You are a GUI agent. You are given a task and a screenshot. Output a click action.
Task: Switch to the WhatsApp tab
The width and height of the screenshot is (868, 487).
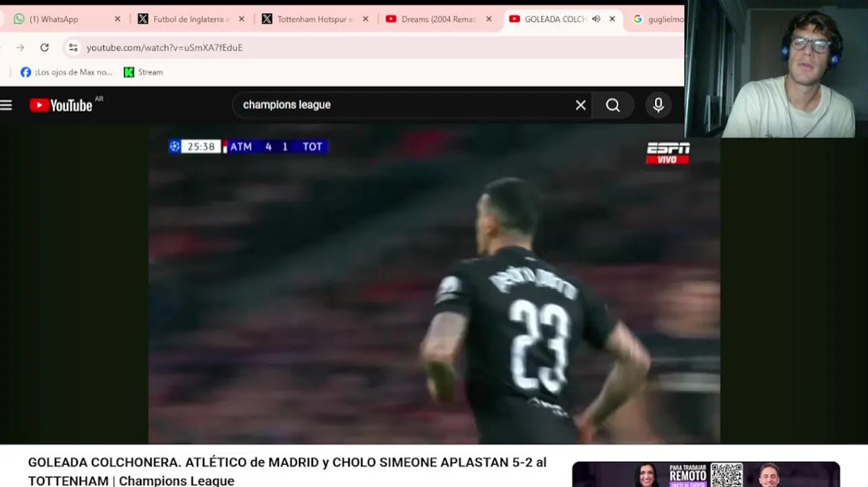click(64, 19)
